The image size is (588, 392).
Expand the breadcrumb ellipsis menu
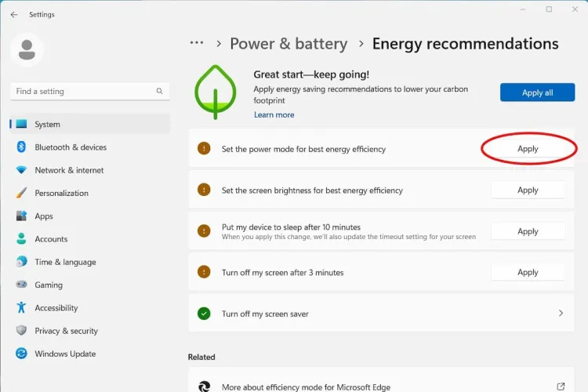197,43
